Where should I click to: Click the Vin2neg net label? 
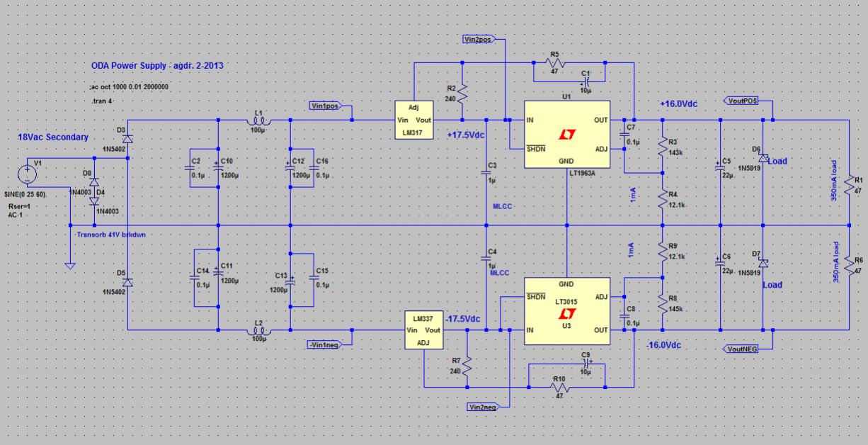point(483,406)
